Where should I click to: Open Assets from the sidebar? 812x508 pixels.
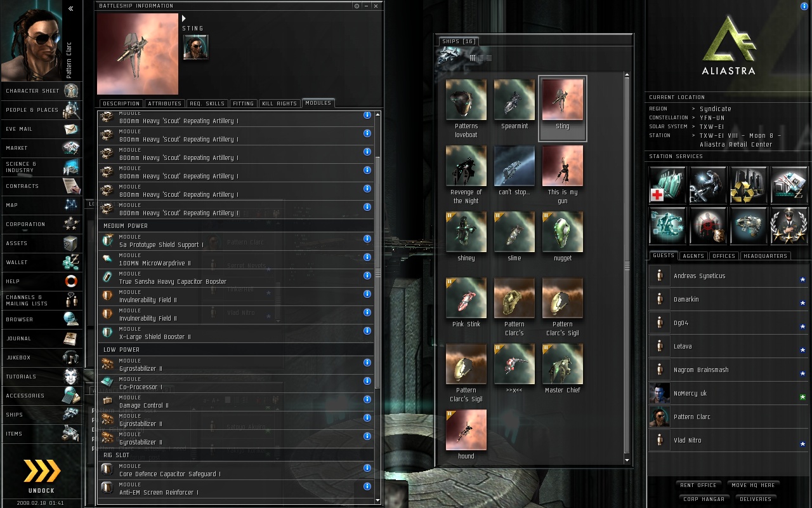click(41, 243)
